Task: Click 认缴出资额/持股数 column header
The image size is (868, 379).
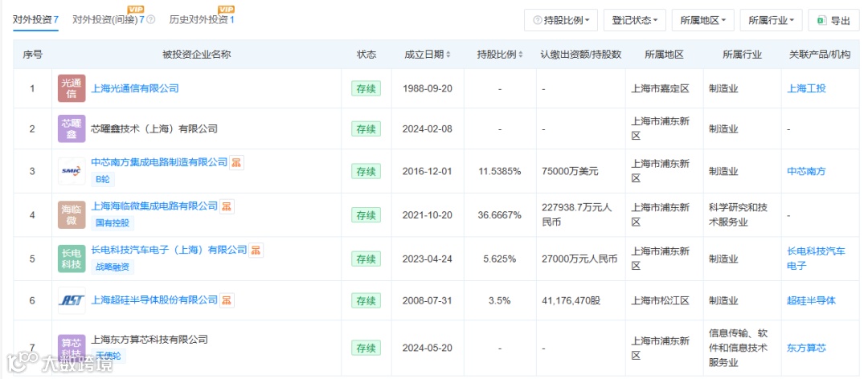Action: [x=581, y=55]
